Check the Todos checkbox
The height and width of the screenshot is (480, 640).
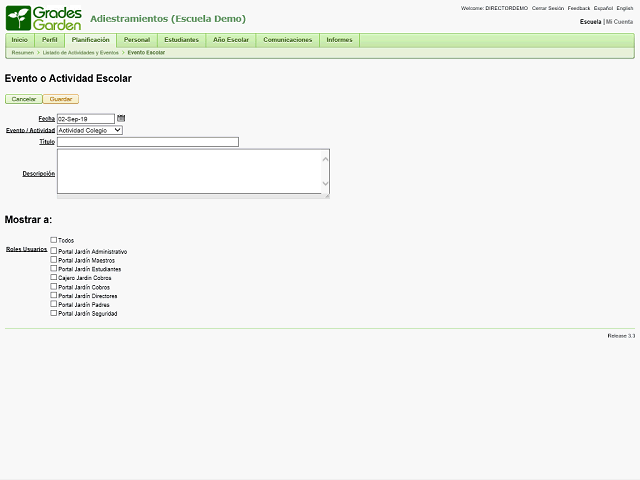pos(54,240)
